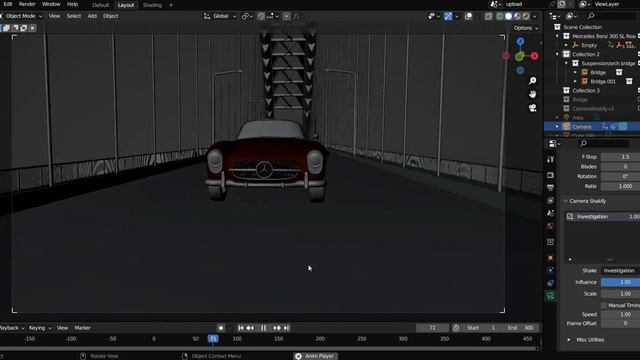
Task: Click the Influence slider value
Action: pos(620,282)
